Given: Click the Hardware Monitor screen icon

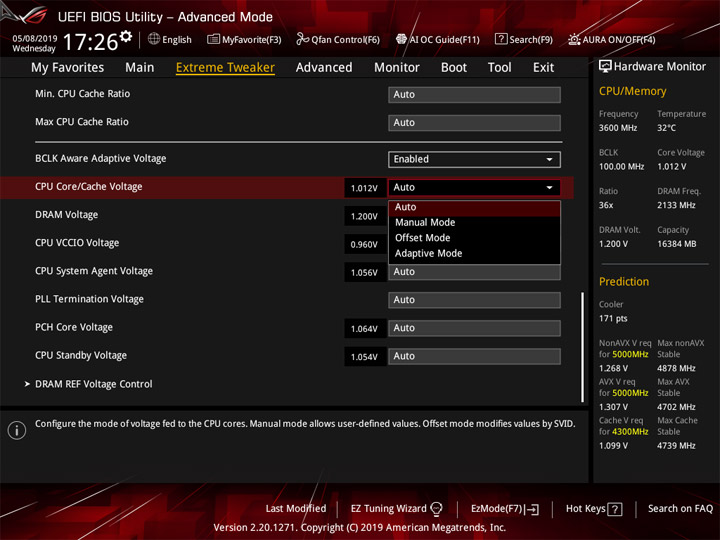Looking at the screenshot, I should coord(605,67).
